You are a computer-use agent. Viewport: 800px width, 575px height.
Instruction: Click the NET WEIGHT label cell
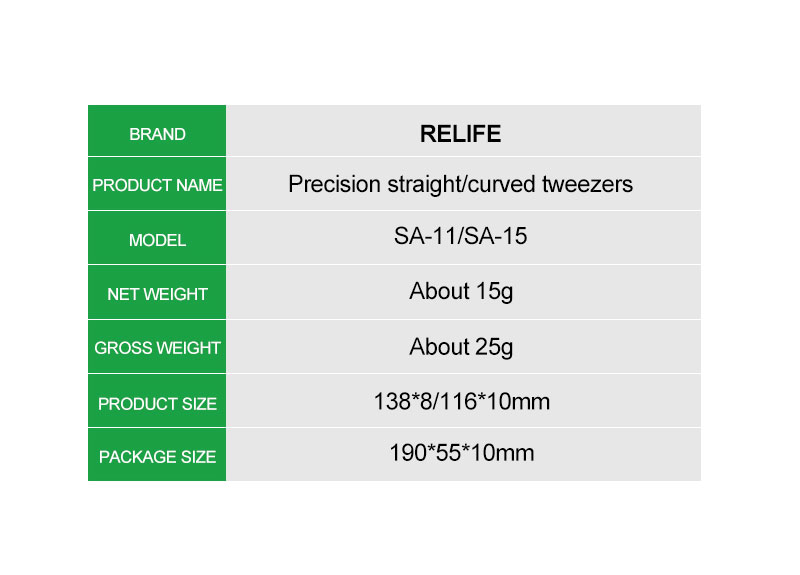157,292
